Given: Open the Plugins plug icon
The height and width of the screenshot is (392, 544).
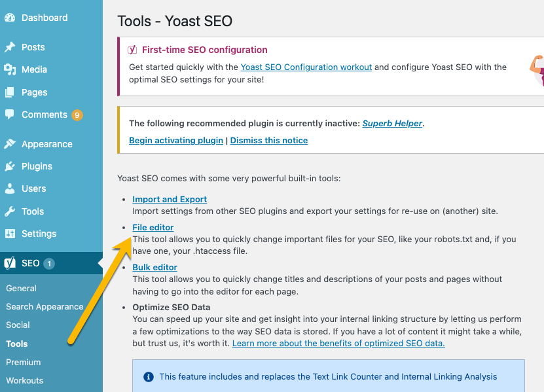Looking at the screenshot, I should pos(11,166).
